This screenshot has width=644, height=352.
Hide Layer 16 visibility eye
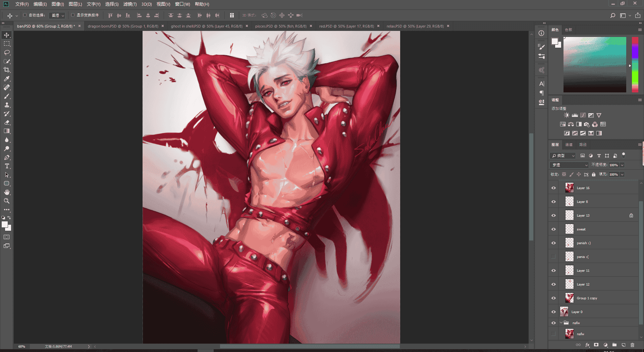553,188
